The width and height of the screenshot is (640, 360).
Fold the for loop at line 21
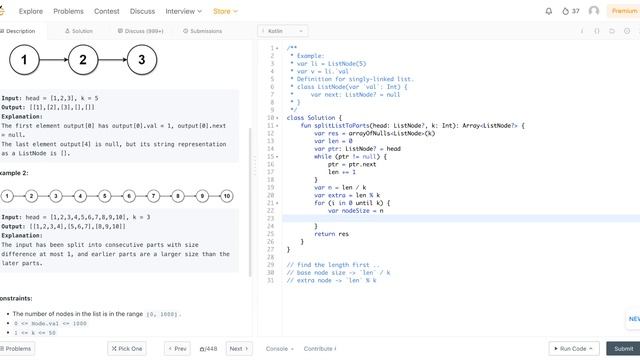pos(278,203)
